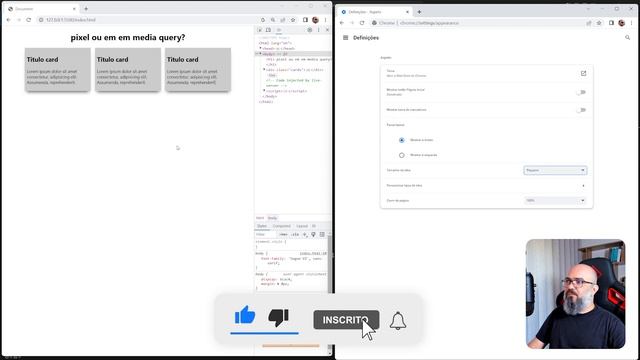The height and width of the screenshot is (360, 640).
Task: Open the page zoom dropdown showing 100%
Action: click(x=555, y=200)
